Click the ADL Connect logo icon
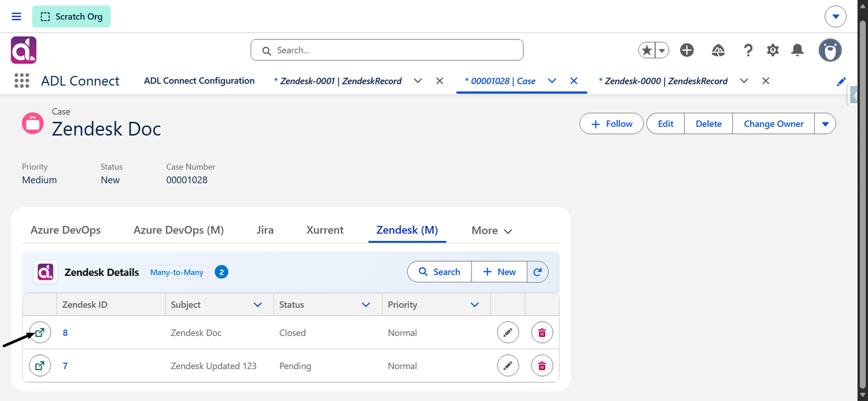Screen dimensions: 868x401 tap(23, 50)
